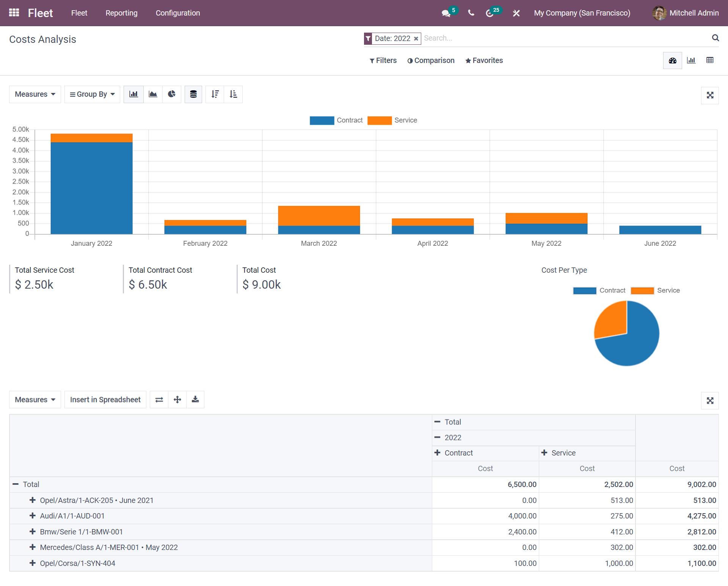Click the fullscreen expand icon
This screenshot has height=586, width=728.
(x=710, y=94)
